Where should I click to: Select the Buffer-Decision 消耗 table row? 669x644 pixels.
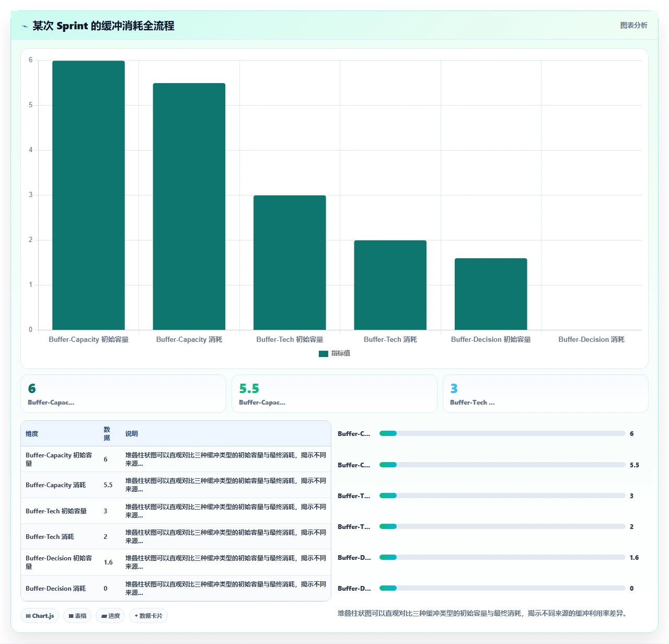(176, 589)
